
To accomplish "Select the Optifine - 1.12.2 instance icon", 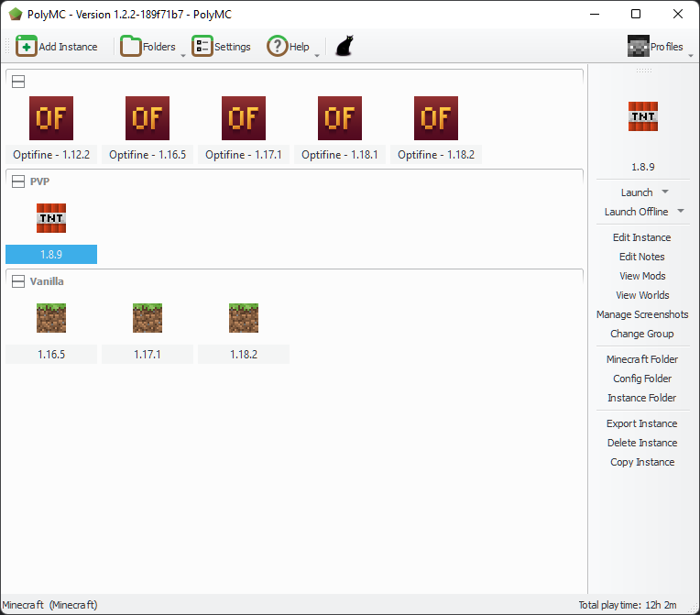I will (51, 118).
